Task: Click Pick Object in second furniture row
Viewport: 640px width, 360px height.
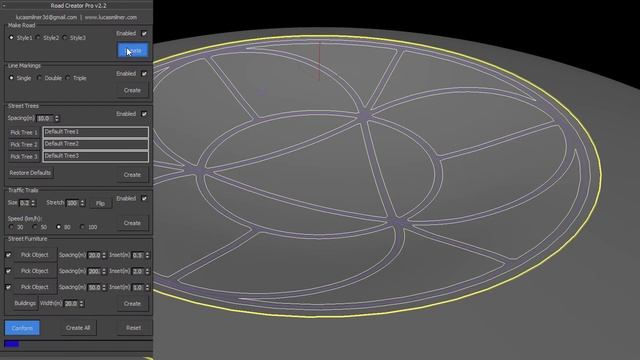Action: point(35,271)
